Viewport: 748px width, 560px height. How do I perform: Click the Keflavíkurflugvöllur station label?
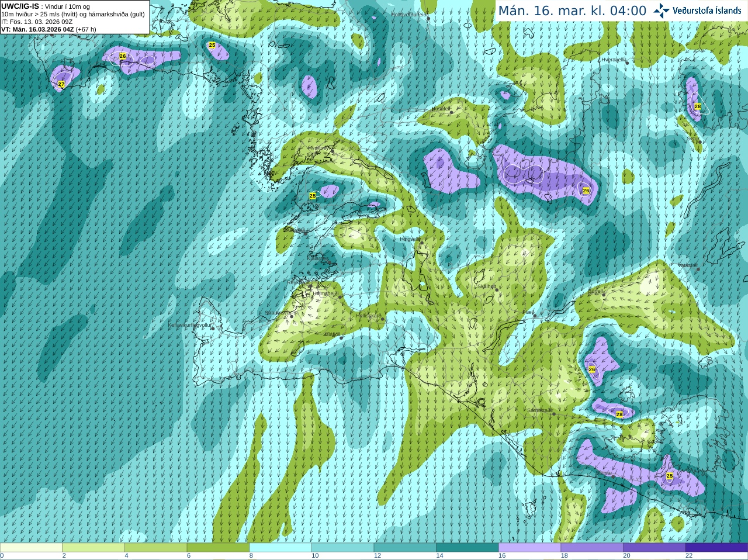pos(189,325)
